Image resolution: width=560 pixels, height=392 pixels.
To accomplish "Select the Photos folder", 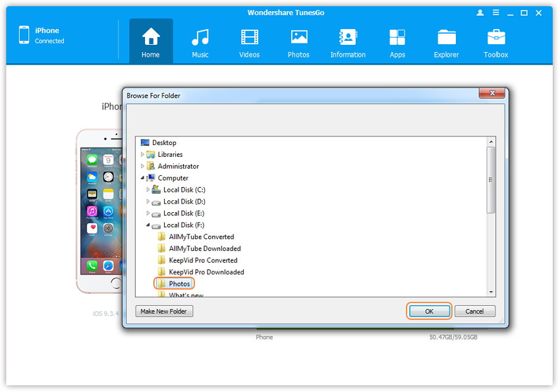I will (179, 284).
